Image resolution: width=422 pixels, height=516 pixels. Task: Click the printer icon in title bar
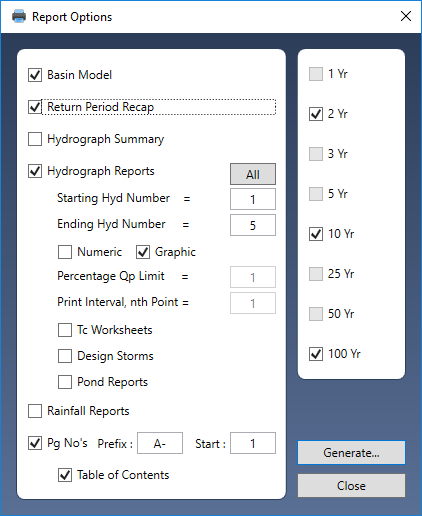(19, 16)
